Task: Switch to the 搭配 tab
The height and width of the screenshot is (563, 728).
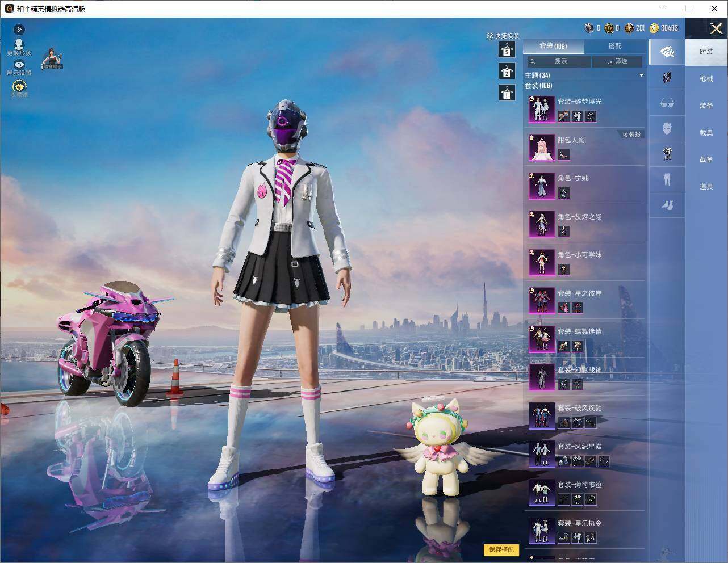Action: [614, 46]
